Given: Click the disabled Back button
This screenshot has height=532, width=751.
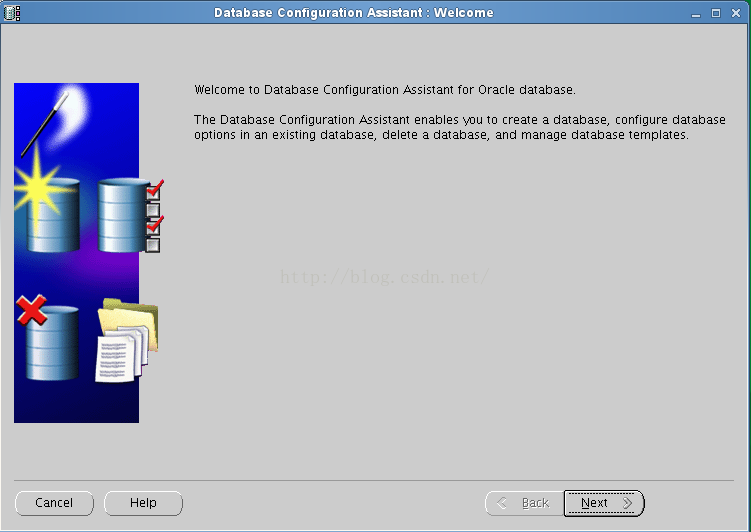Looking at the screenshot, I should pos(524,503).
